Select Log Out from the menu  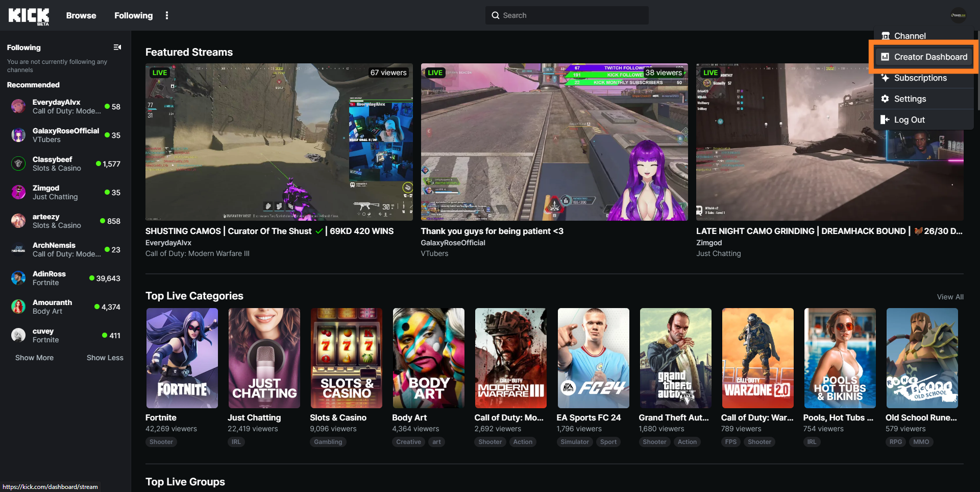click(909, 120)
